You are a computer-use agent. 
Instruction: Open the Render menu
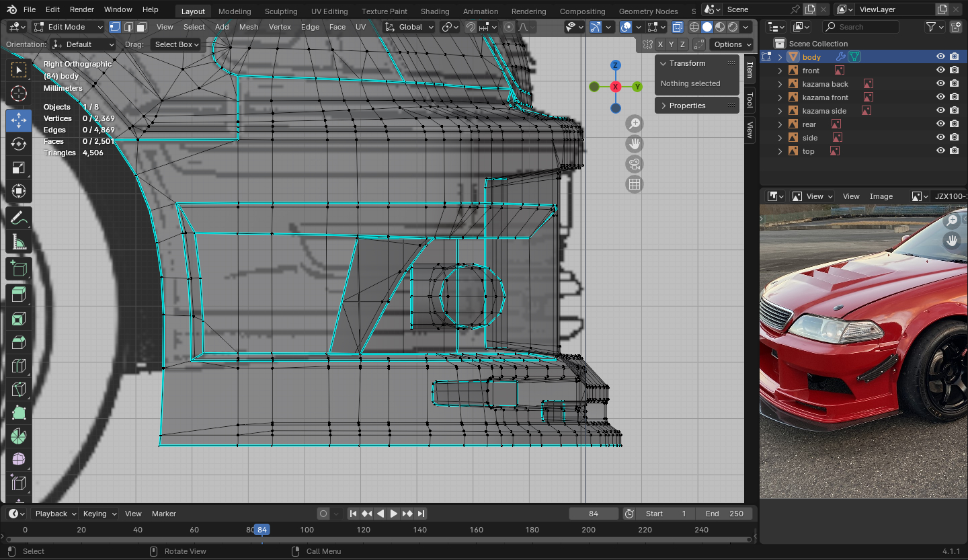(x=82, y=9)
